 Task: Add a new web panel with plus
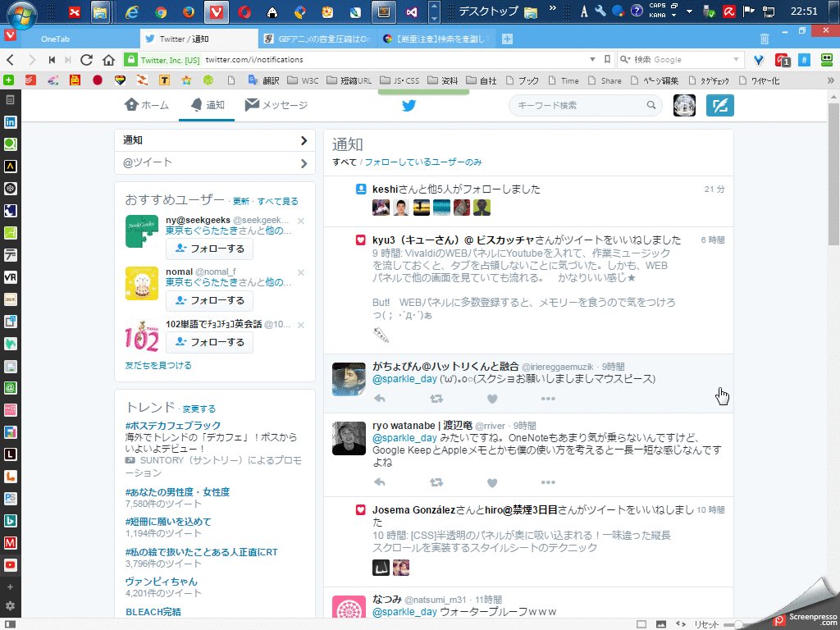10,587
